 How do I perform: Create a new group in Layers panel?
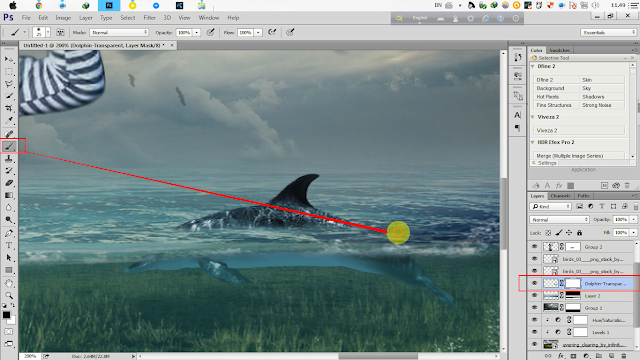point(599,356)
